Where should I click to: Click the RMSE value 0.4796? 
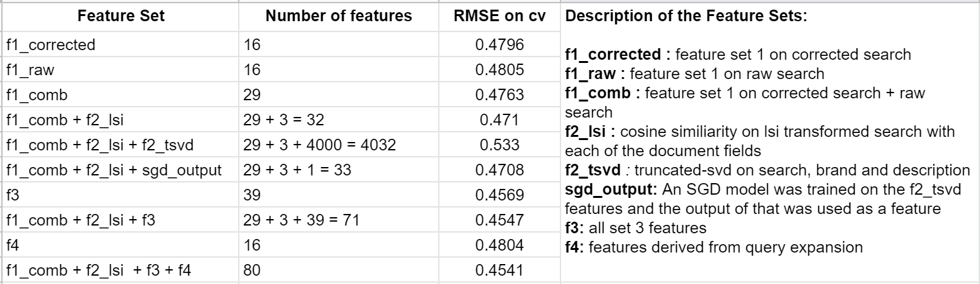(499, 45)
